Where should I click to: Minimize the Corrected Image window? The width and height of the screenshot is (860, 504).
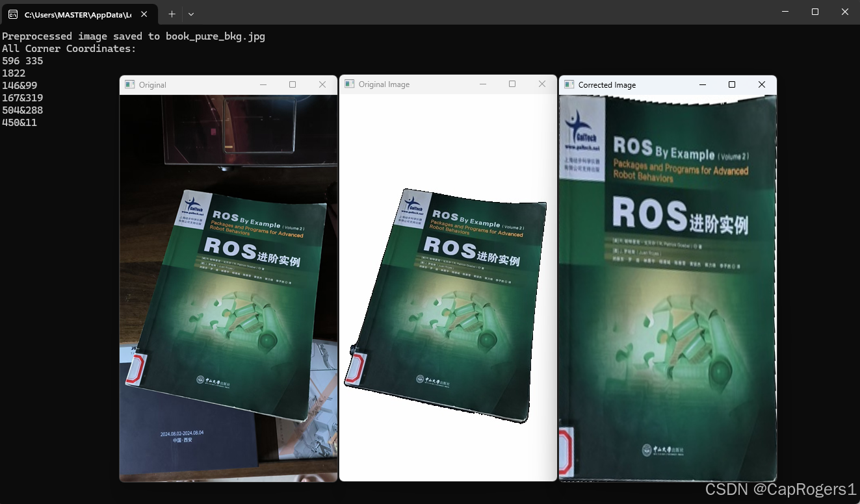coord(703,84)
